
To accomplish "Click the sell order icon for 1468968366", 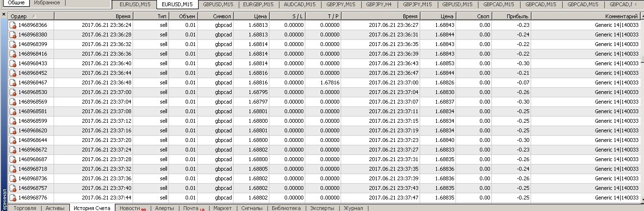I will [x=13, y=25].
